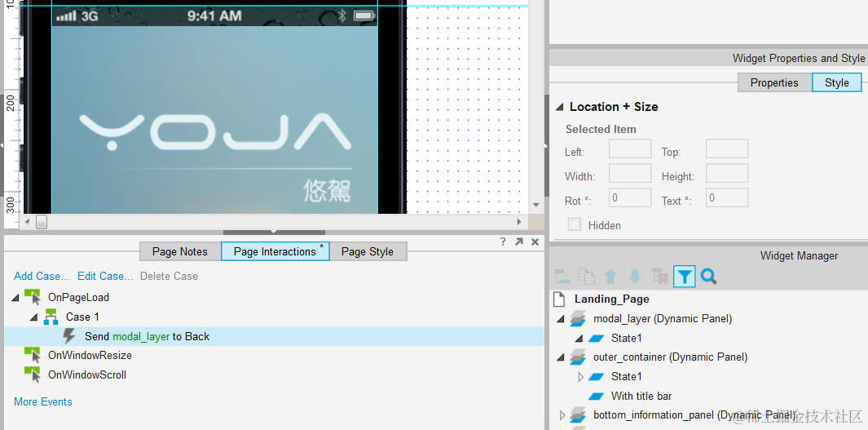The image size is (868, 430).
Task: Open the Widget Manager search magnifier
Action: [708, 276]
